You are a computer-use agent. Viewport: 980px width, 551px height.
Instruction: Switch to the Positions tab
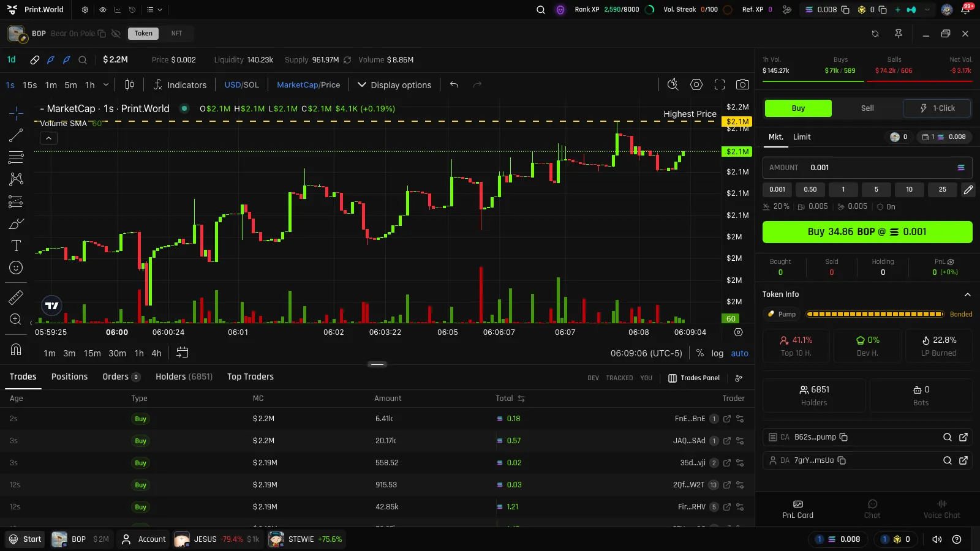click(69, 377)
